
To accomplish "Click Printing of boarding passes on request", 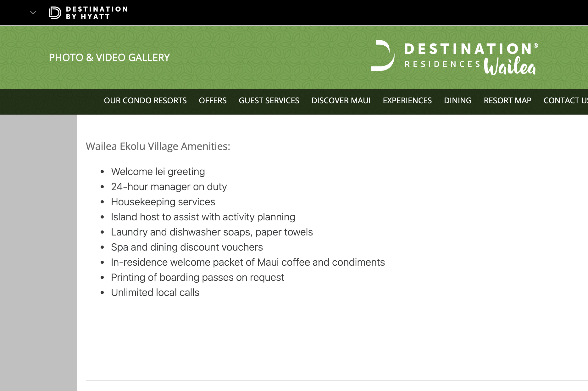I will (197, 277).
